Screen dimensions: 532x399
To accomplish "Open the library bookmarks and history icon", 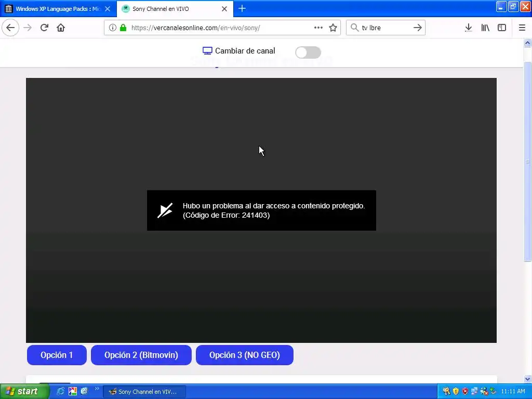I will click(x=485, y=28).
